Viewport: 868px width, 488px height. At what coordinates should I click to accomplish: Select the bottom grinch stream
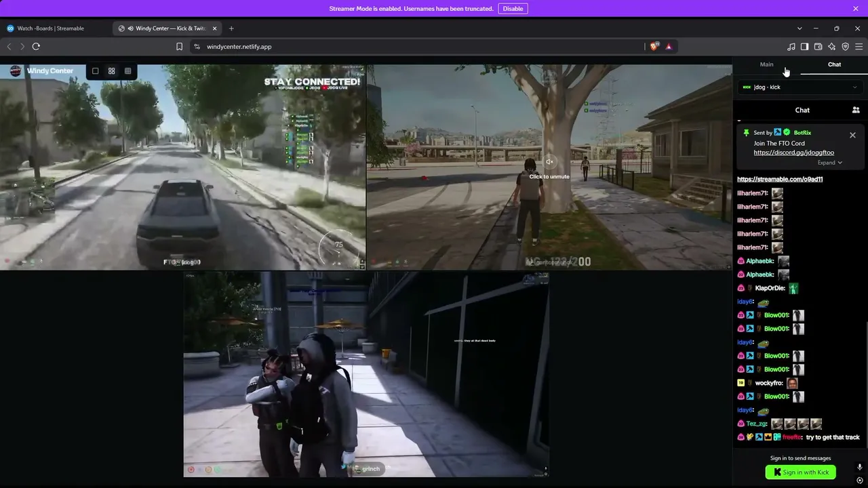(x=366, y=374)
